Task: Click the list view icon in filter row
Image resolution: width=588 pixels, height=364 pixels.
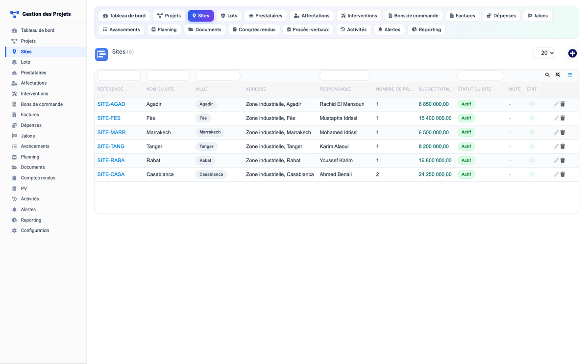Action: tap(570, 75)
